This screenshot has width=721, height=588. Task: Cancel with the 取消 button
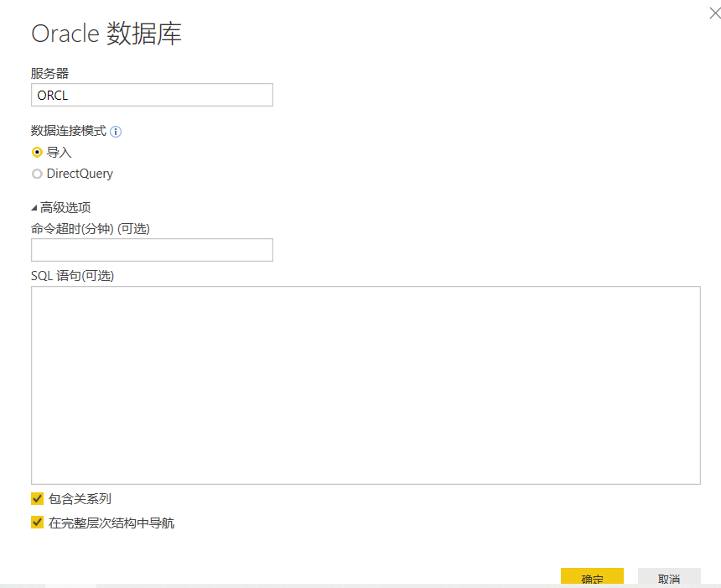(669, 578)
